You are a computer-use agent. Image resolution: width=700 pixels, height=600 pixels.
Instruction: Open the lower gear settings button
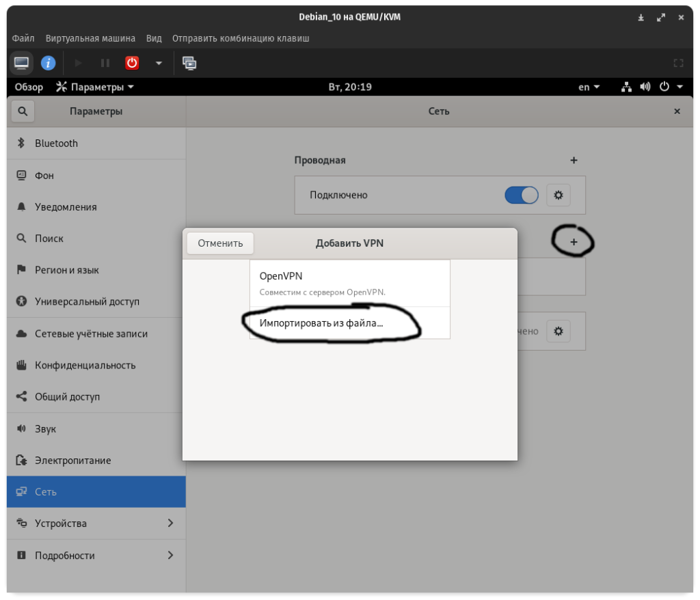click(x=558, y=331)
